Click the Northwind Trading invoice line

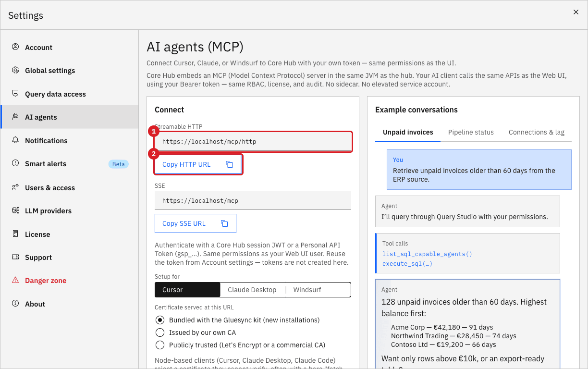click(453, 336)
